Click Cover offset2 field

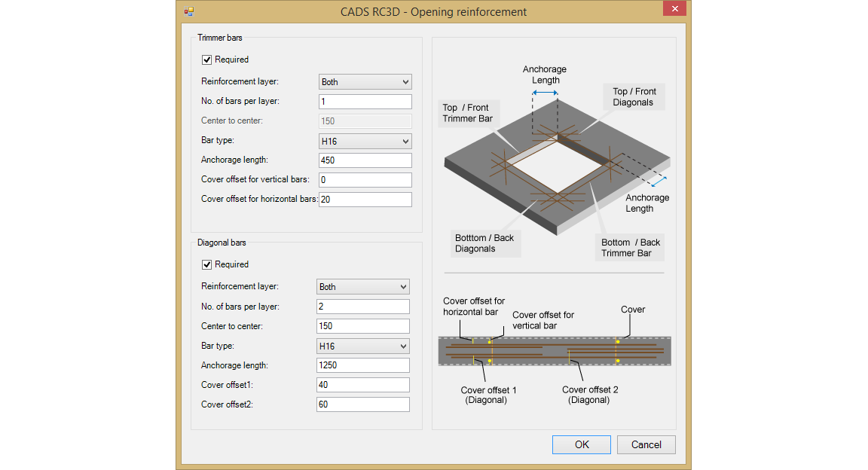[x=363, y=404]
